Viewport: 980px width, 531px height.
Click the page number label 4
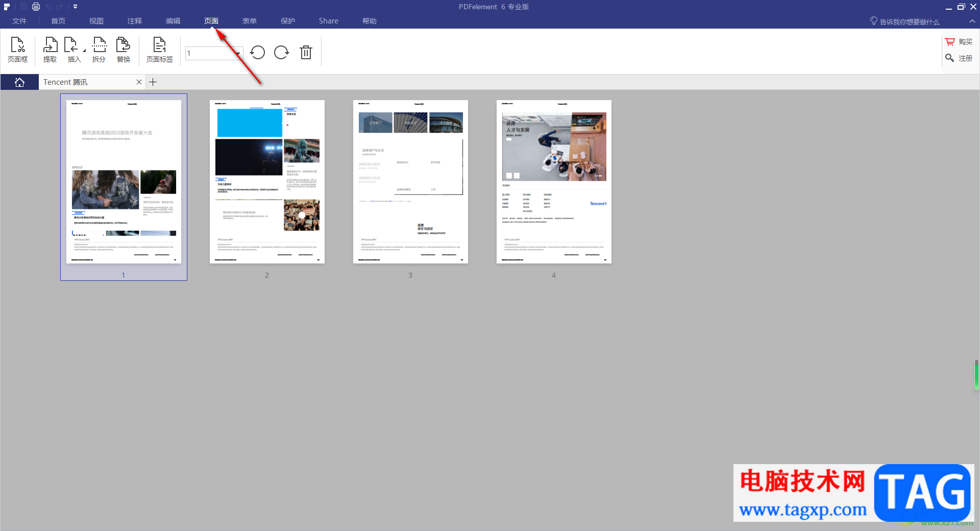point(554,275)
